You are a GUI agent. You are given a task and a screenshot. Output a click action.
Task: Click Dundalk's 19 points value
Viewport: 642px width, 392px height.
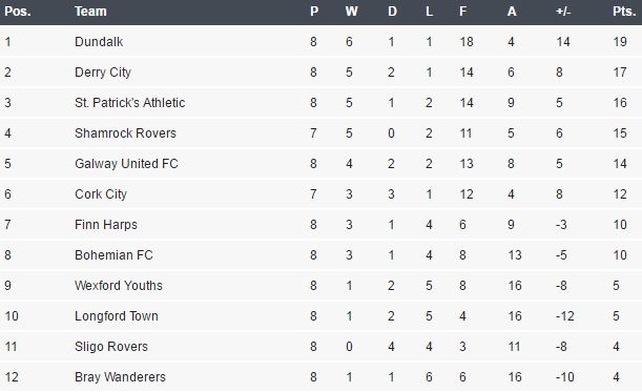pyautogui.click(x=620, y=42)
